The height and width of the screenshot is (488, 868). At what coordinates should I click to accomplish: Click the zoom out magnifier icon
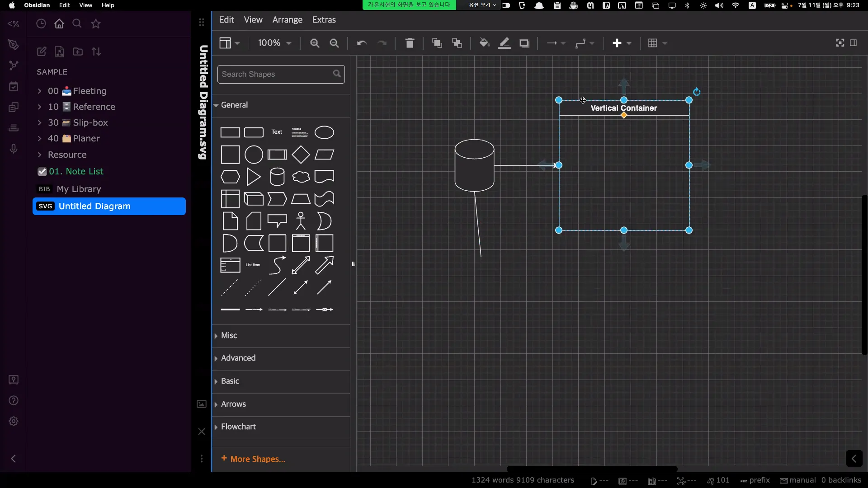[334, 43]
